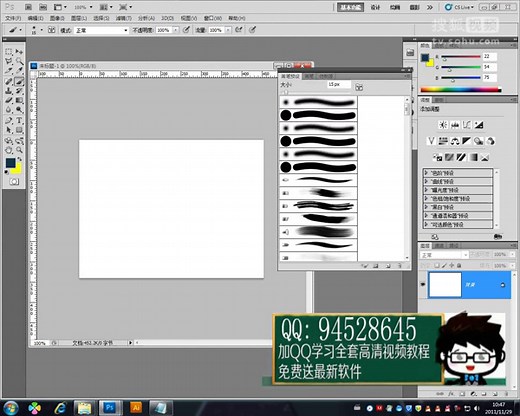Screen dimensions: 520x416
Task: Open the 文件(F) menu
Action: pos(13,18)
